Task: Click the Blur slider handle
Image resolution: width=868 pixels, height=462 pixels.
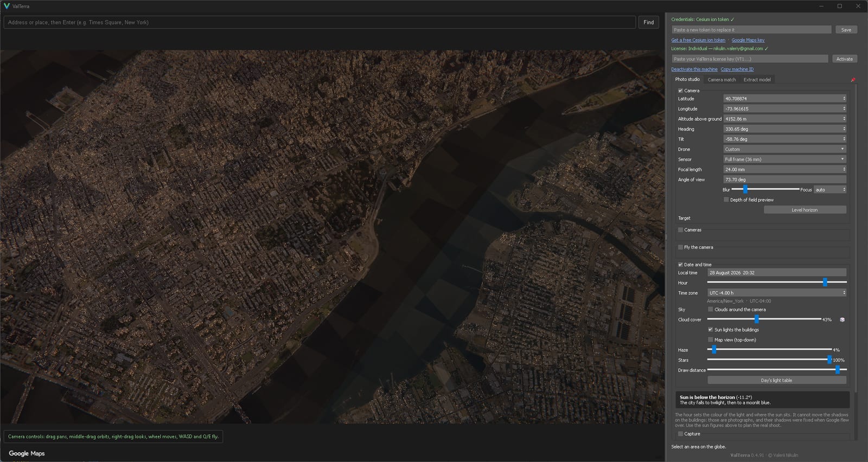Action: (745, 189)
